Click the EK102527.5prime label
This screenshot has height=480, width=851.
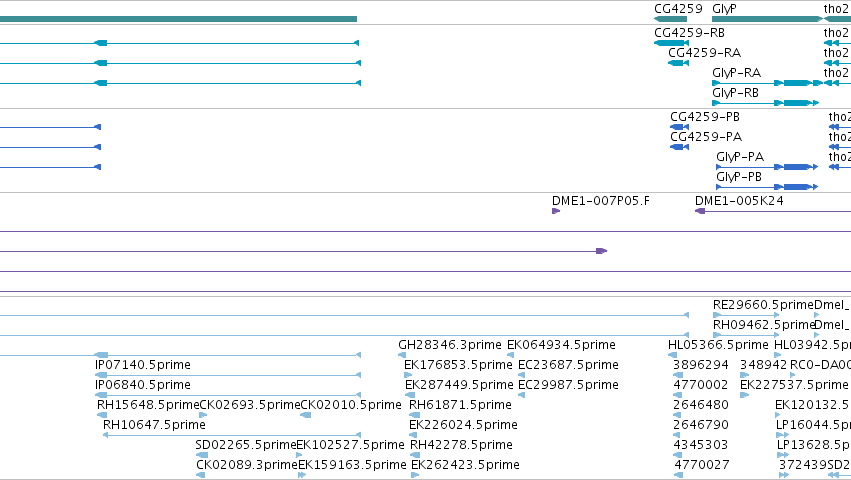click(x=350, y=445)
